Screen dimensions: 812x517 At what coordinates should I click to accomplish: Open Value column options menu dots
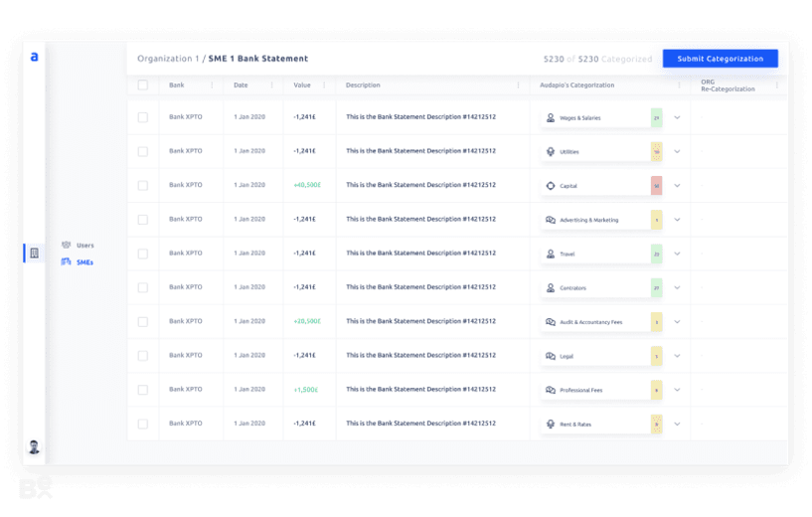click(x=324, y=85)
